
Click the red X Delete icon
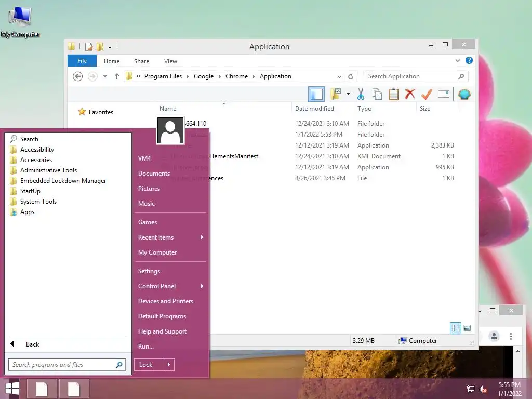[x=410, y=94]
